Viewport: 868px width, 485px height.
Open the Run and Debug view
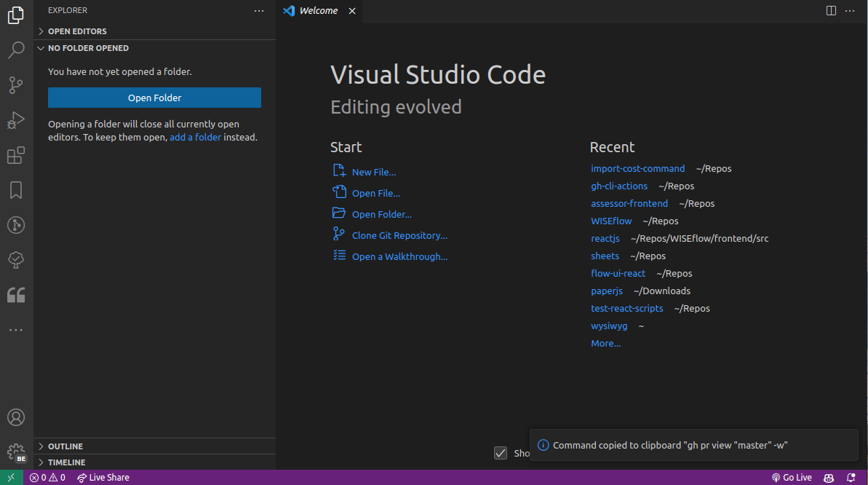[16, 119]
